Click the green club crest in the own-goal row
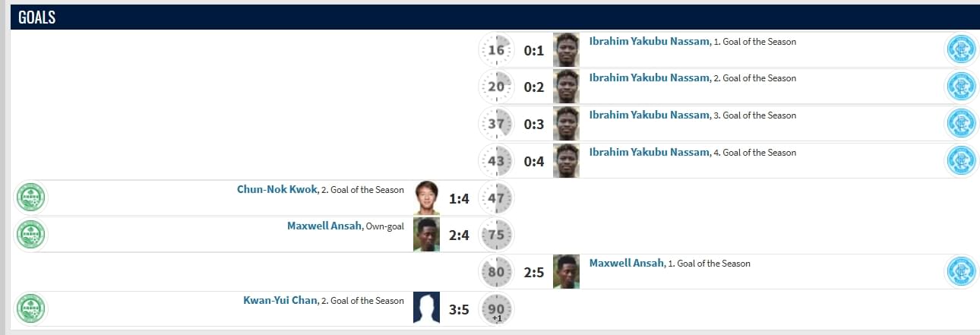980x335 pixels. pyautogui.click(x=31, y=235)
